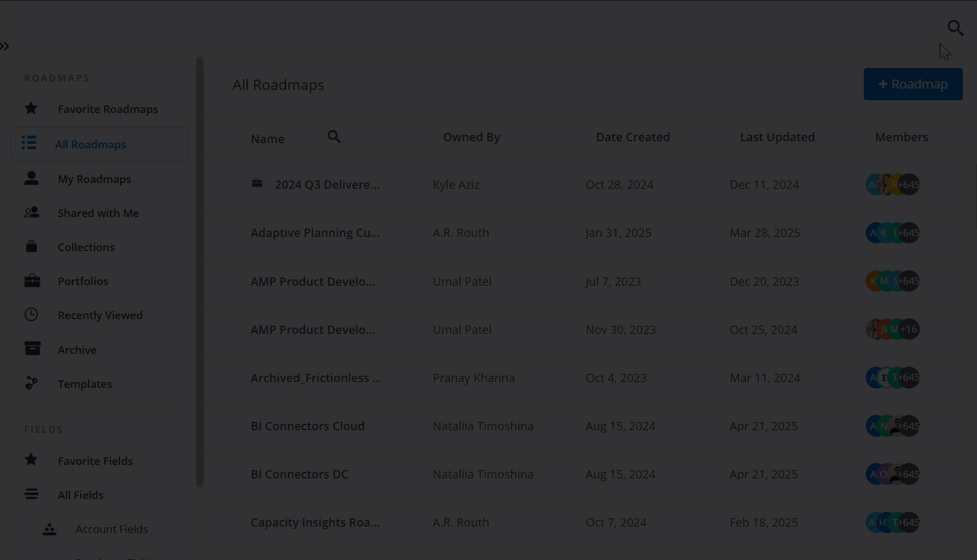977x560 pixels.
Task: Select My Roadmaps in the sidebar
Action: point(94,179)
